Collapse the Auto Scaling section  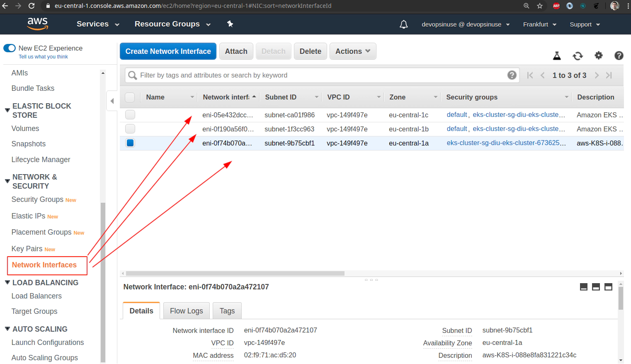7,329
